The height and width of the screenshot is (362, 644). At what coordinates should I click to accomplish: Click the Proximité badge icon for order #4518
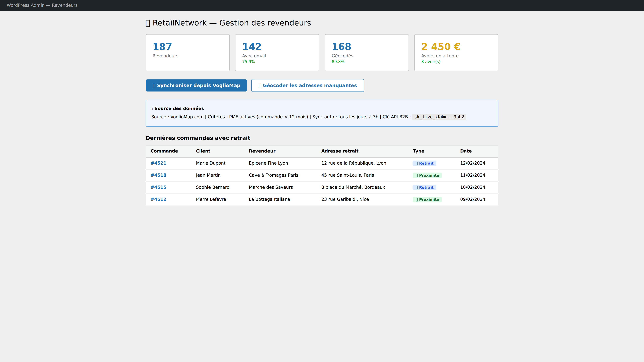coord(416,175)
